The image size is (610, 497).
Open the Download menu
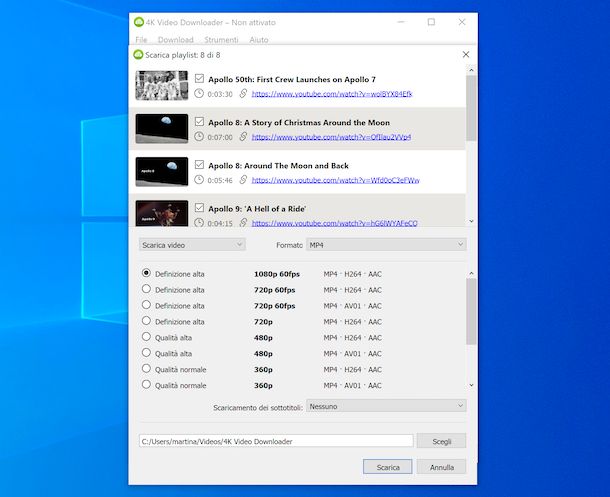point(175,40)
